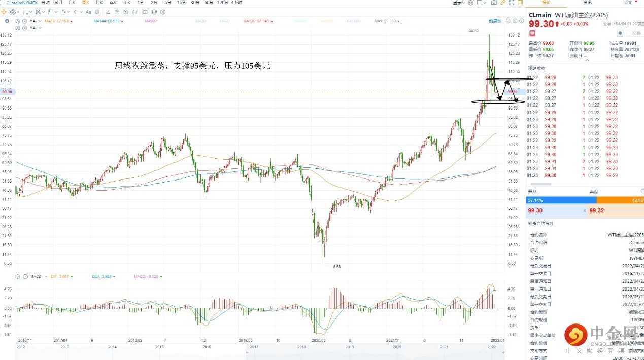Hide all drawings with eye-slash icon
This screenshot has width=644, height=360.
[x=126, y=12]
